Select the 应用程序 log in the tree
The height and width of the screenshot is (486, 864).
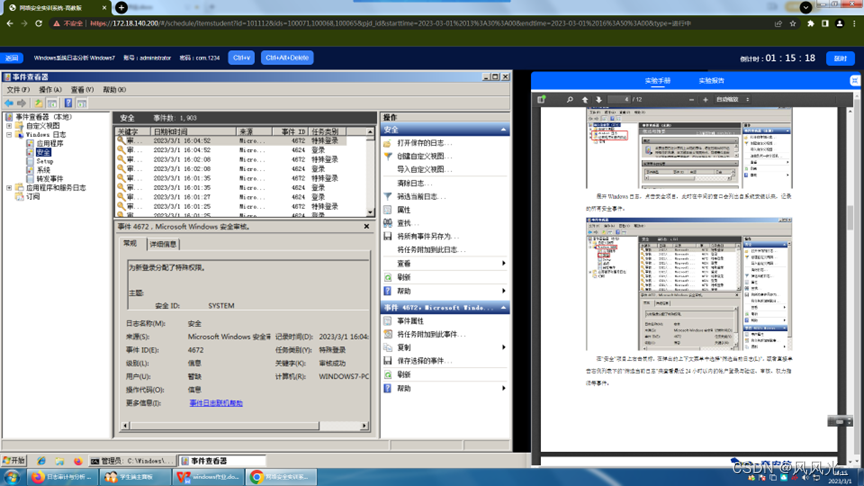coord(50,143)
